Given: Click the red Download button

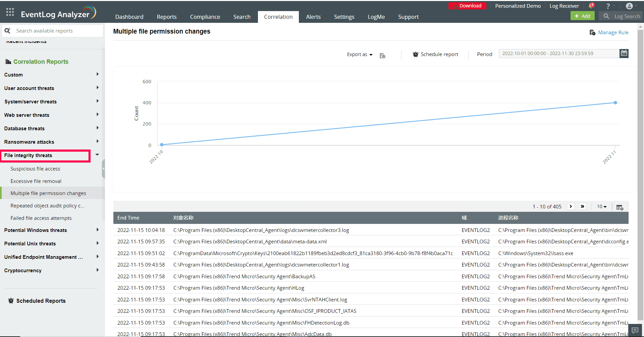Looking at the screenshot, I should coord(467,6).
